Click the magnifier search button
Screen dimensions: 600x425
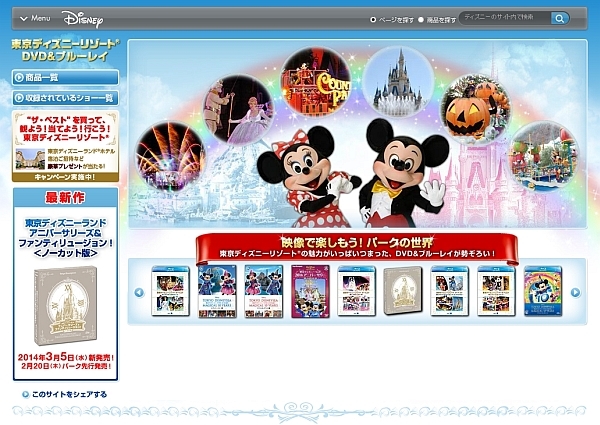(560, 18)
